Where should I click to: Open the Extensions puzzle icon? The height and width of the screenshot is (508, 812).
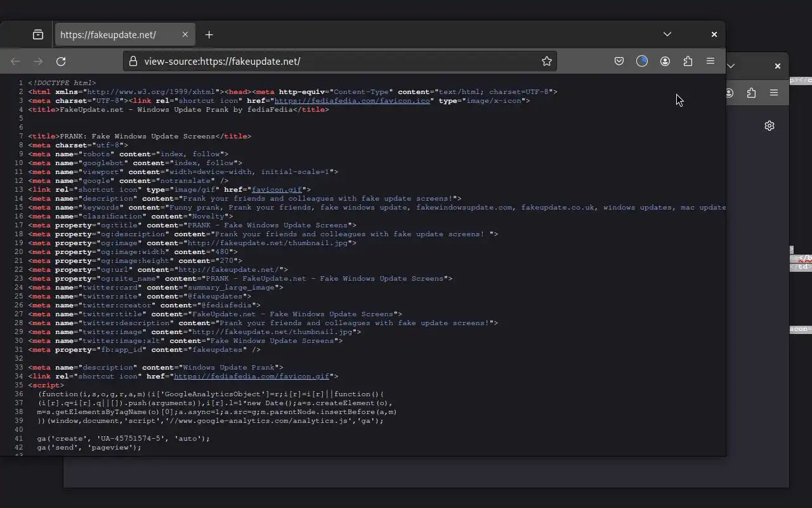688,61
